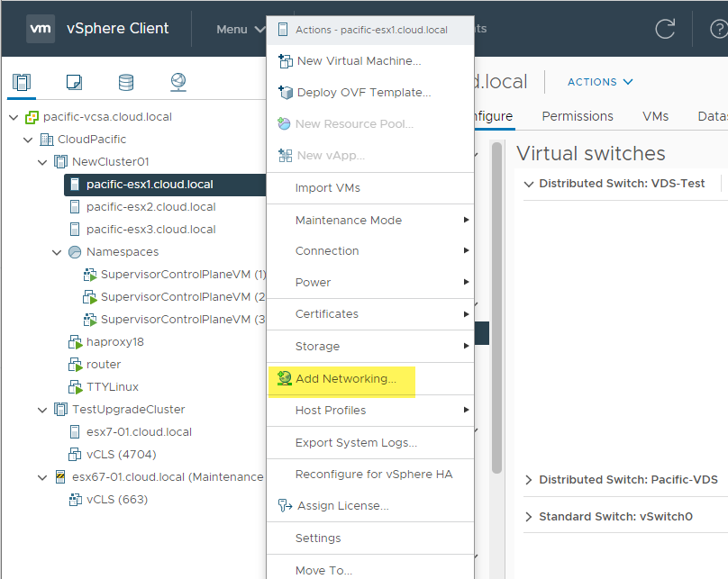This screenshot has width=728, height=579.
Task: Open Storage submenu
Action: (x=370, y=346)
